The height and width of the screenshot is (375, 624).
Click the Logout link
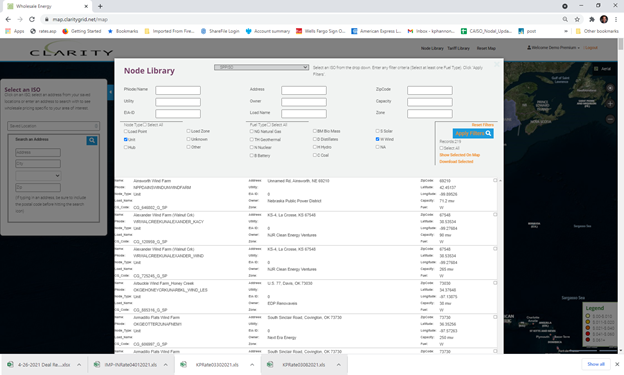pyautogui.click(x=591, y=48)
